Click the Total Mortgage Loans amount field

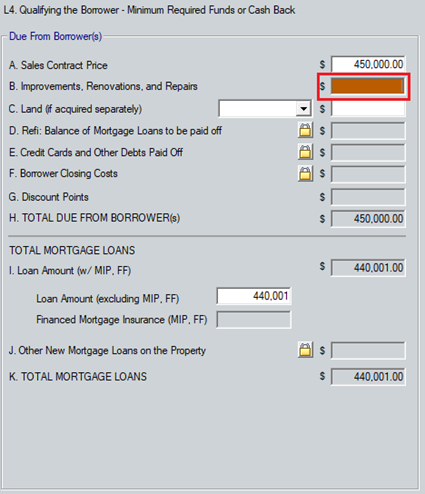[368, 377]
